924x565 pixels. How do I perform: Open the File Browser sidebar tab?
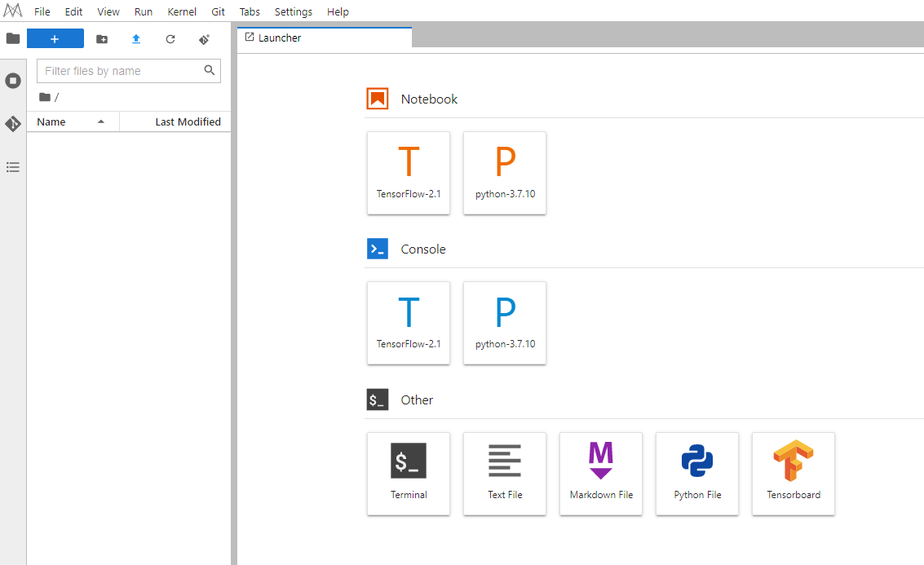point(13,39)
